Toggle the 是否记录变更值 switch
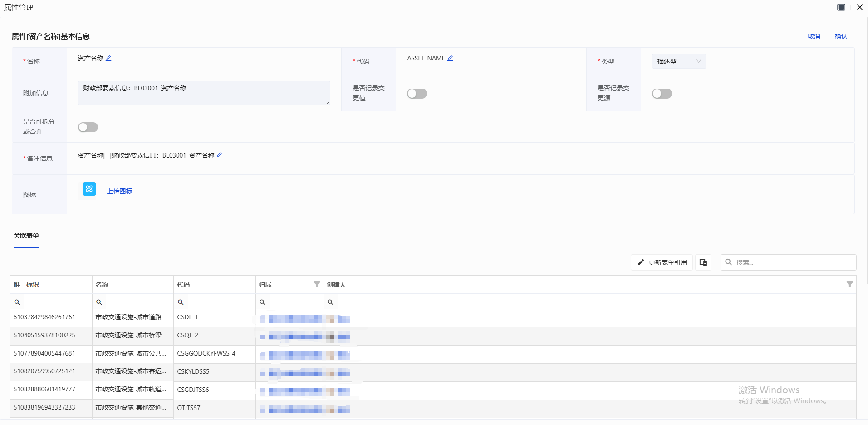868x425 pixels. tap(417, 94)
